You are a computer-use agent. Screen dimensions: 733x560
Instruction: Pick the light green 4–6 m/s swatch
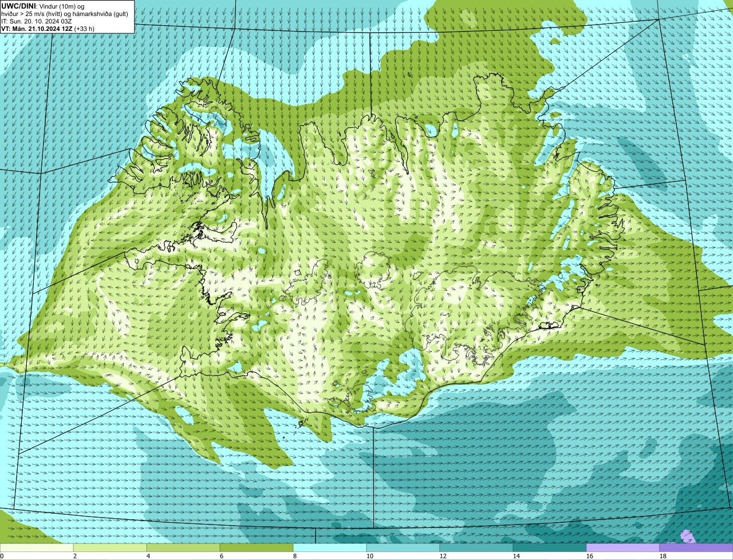(183, 547)
